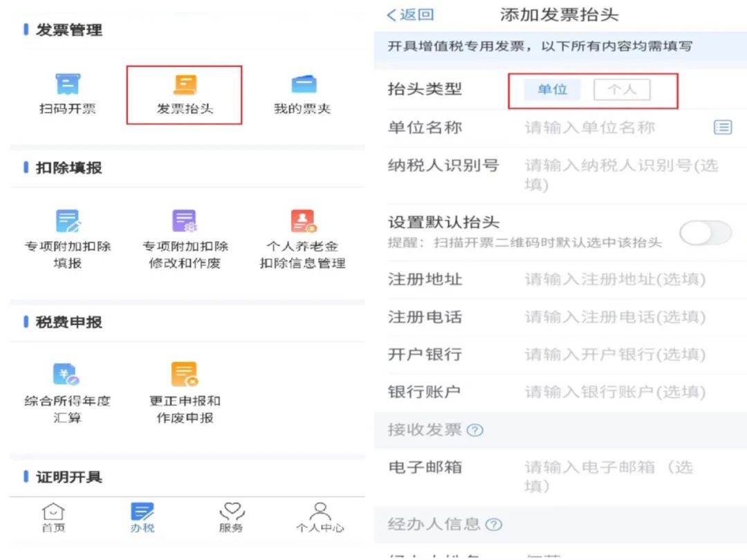Viewport: 747px width, 560px height.
Task: Click 抬头类型 label
Action: (425, 89)
